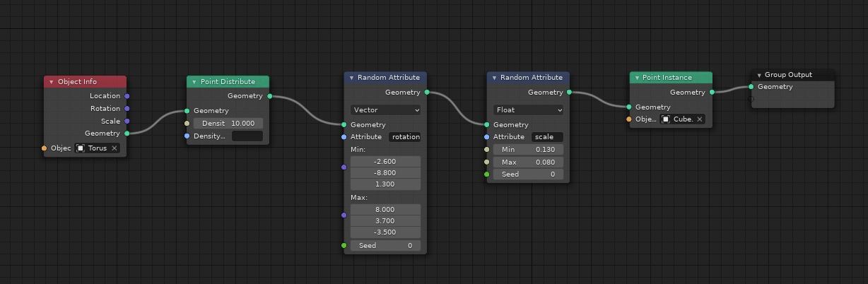
Task: Click Group Output Geometry input socket
Action: click(751, 87)
